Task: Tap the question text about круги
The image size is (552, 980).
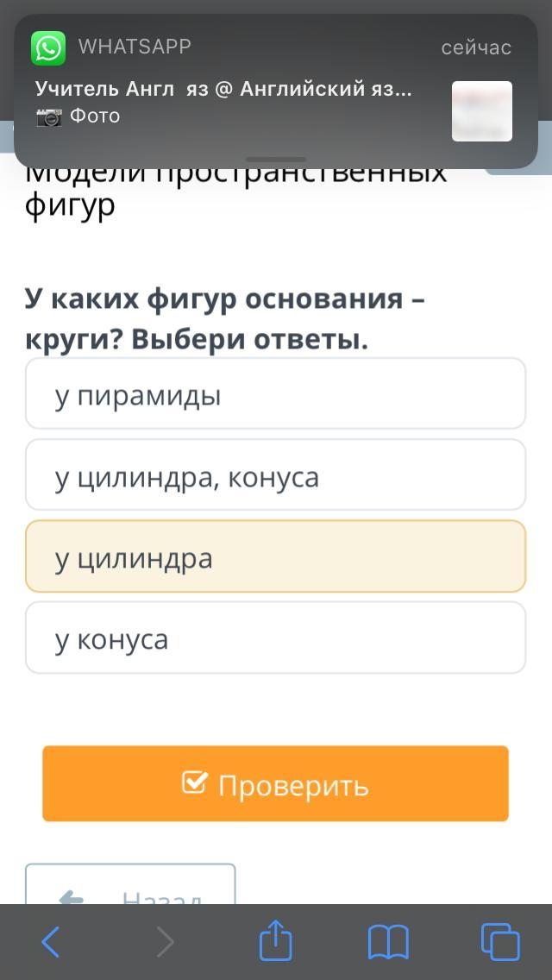Action: [x=225, y=318]
